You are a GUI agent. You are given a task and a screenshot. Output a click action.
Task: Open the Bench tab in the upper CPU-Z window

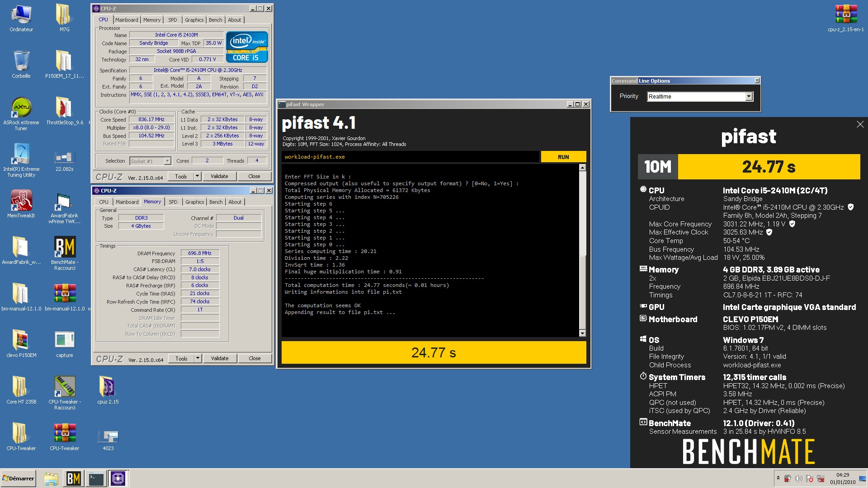216,20
